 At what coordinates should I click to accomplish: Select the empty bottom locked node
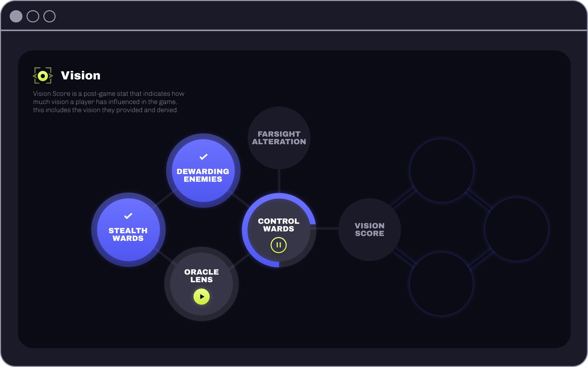coord(441,284)
